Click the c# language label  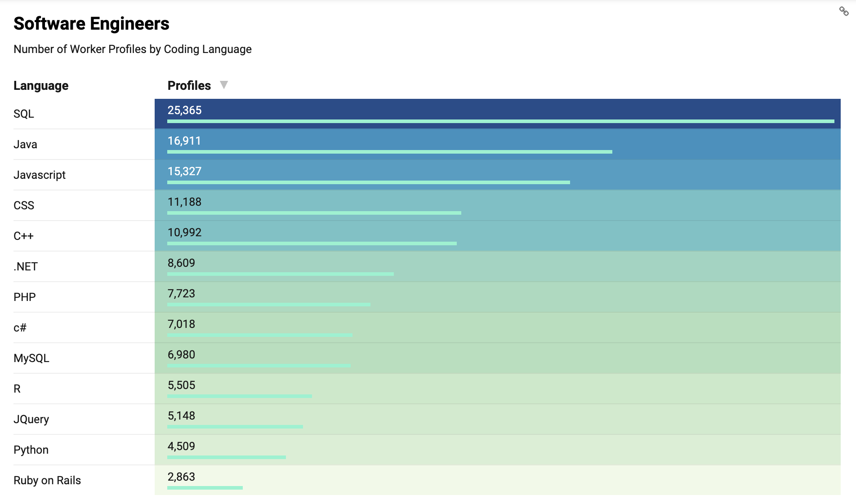[20, 328]
